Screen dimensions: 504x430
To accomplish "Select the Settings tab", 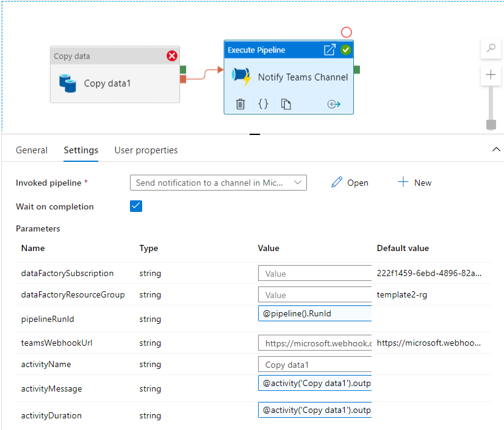I will pyautogui.click(x=81, y=150).
